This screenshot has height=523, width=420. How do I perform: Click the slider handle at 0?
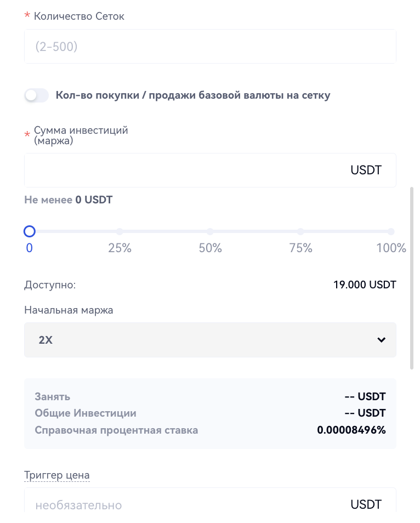(30, 232)
